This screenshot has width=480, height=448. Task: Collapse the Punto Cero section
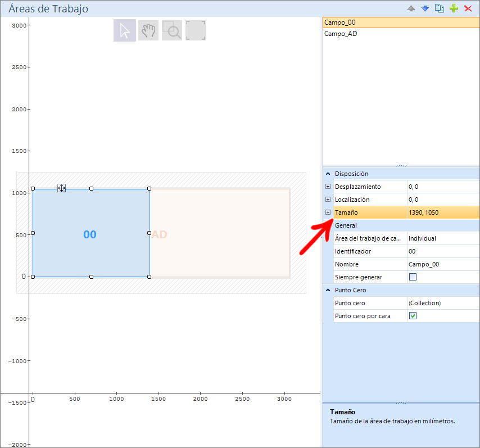[328, 290]
